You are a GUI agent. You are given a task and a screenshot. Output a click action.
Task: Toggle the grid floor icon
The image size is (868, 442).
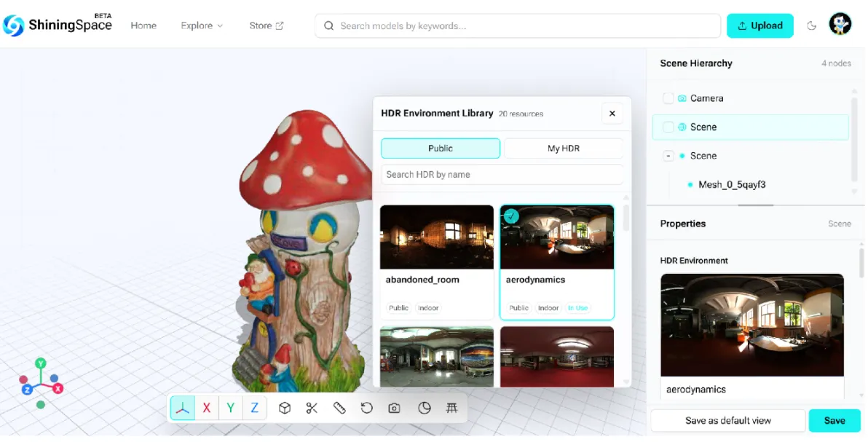451,409
